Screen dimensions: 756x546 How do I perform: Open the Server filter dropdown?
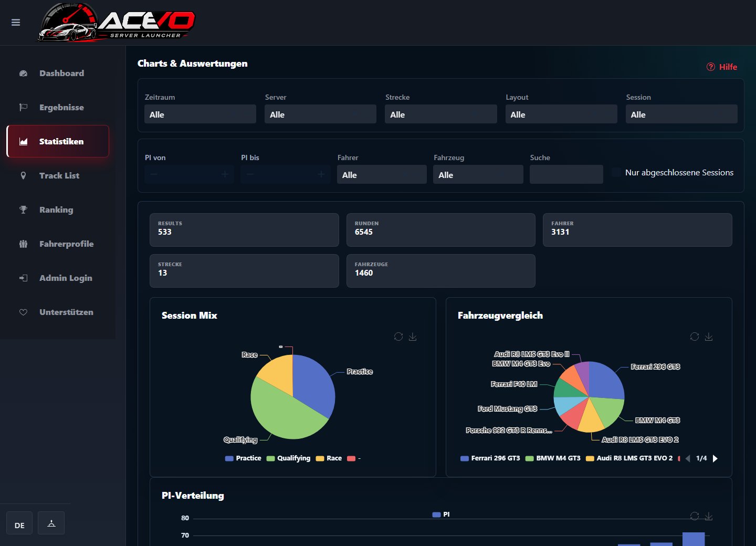[x=320, y=114]
